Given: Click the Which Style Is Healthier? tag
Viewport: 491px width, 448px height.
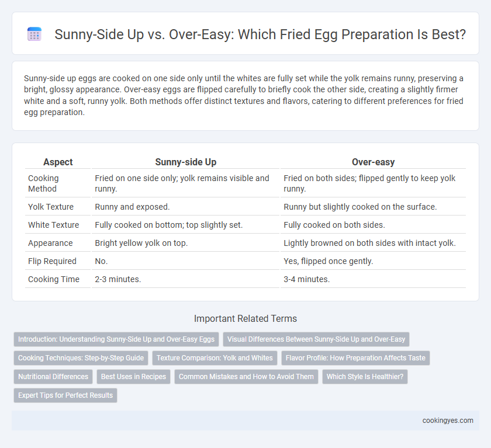Looking at the screenshot, I should click(365, 377).
